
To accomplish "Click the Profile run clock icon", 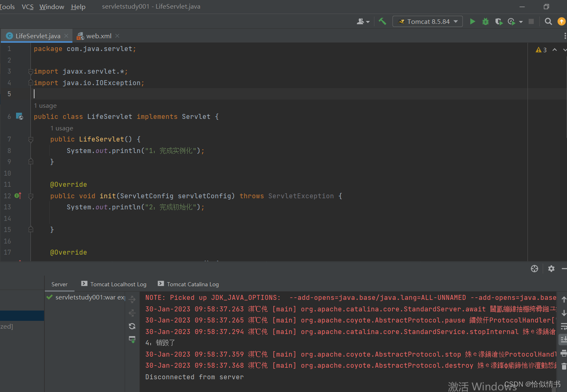I will click(x=511, y=21).
